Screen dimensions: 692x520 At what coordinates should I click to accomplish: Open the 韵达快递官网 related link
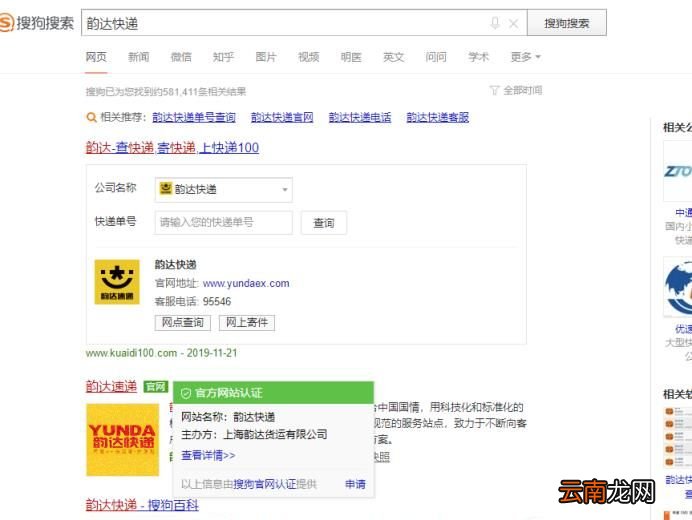[282, 117]
